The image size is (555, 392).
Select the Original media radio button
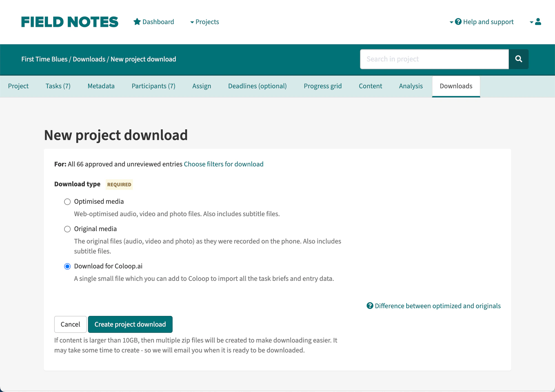(x=67, y=229)
